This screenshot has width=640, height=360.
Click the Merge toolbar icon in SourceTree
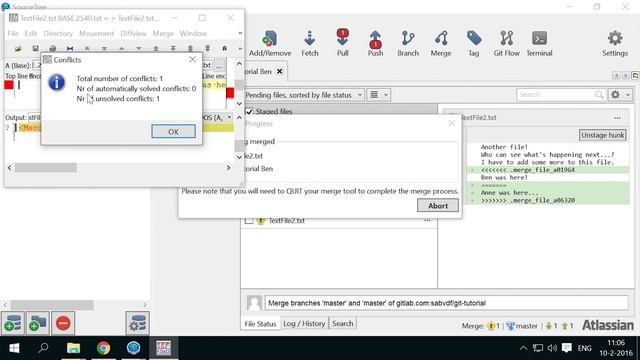tap(441, 43)
